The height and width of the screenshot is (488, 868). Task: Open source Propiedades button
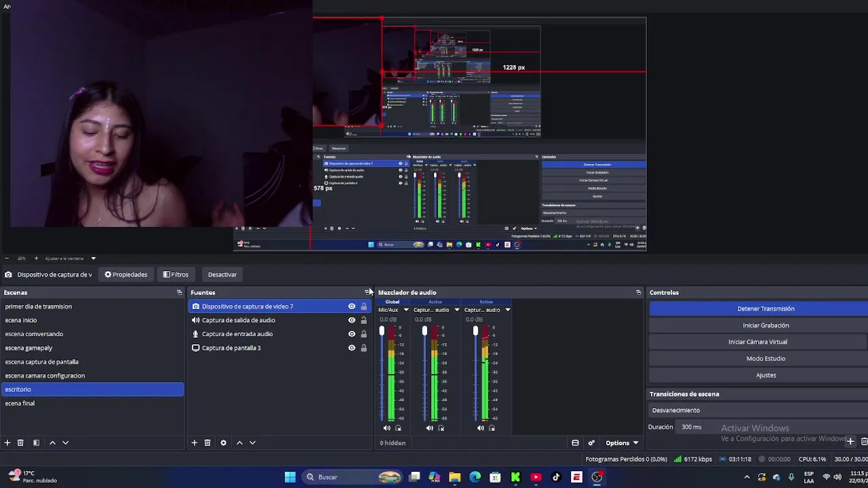tap(126, 274)
